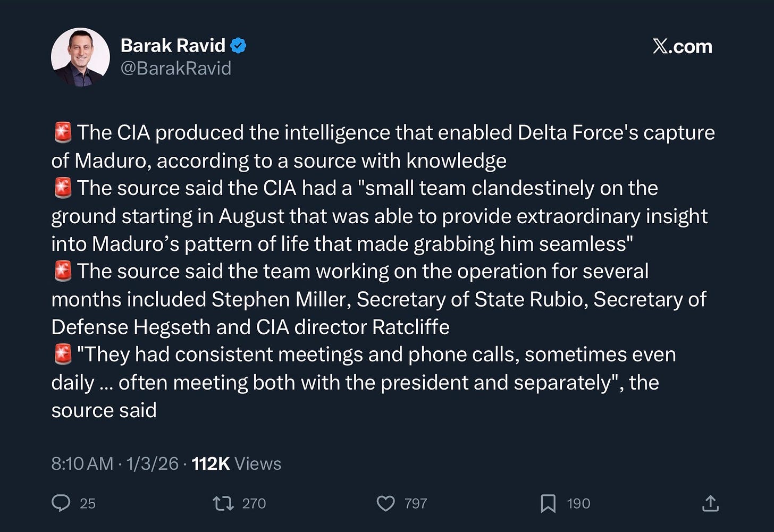Click the siren emoji before "They had consistent meetings"
Screen dimensions: 774x532
(63, 354)
